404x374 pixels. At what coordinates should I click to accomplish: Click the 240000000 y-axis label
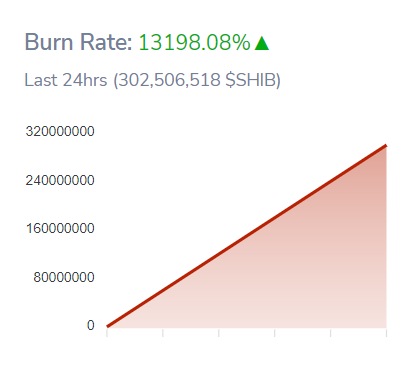coord(60,180)
